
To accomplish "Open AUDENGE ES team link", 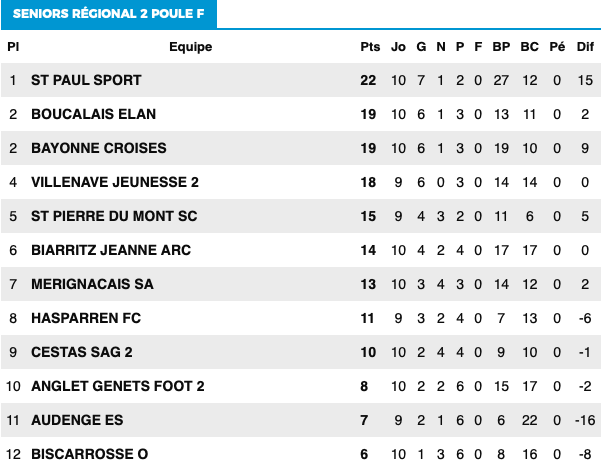I will pyautogui.click(x=77, y=420).
